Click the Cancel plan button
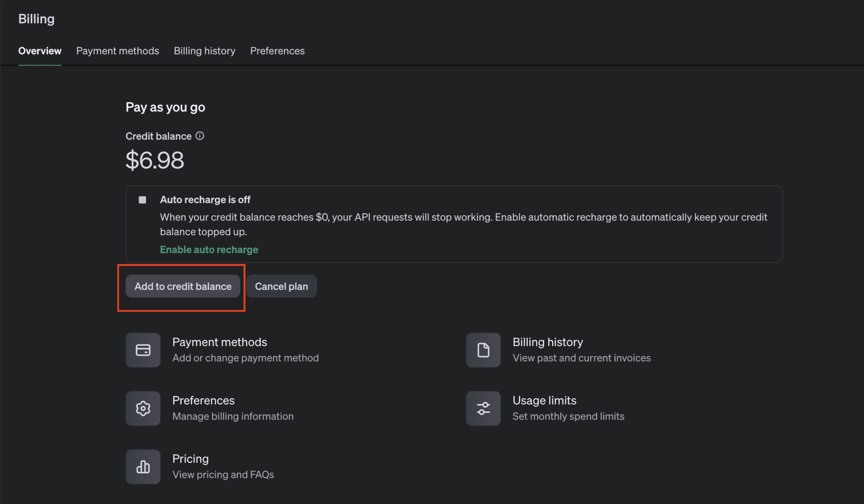 pyautogui.click(x=281, y=286)
